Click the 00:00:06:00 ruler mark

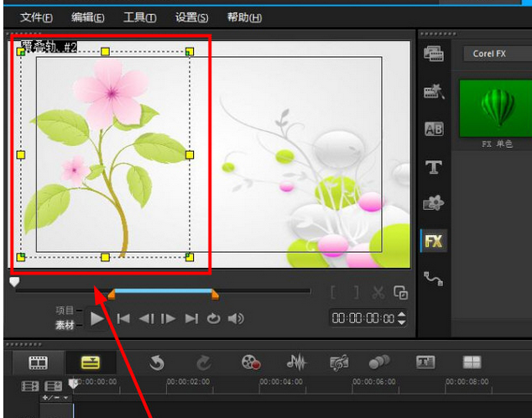point(374,382)
